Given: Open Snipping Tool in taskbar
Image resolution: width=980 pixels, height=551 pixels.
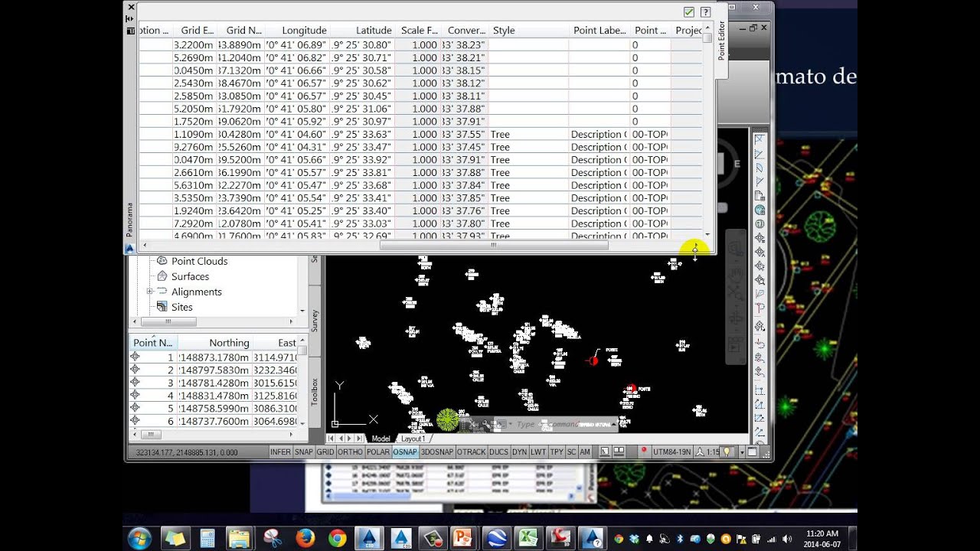Looking at the screenshot, I should pos(272,538).
